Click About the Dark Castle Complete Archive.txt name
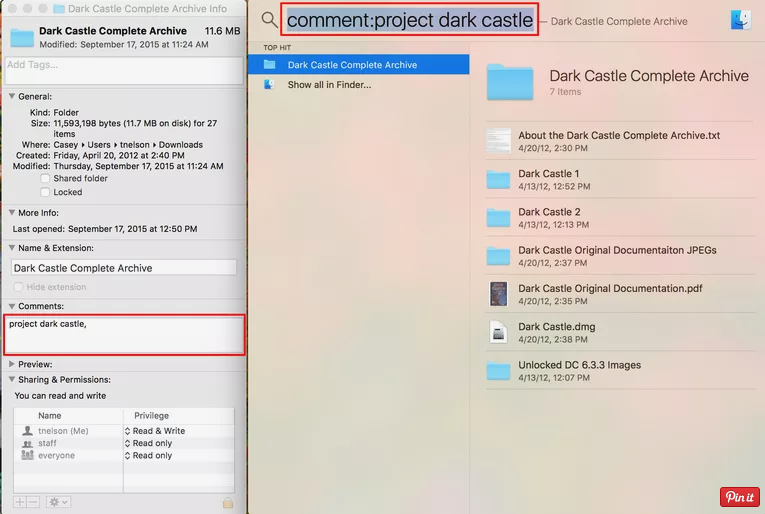Image resolution: width=765 pixels, height=514 pixels. pyautogui.click(x=619, y=136)
